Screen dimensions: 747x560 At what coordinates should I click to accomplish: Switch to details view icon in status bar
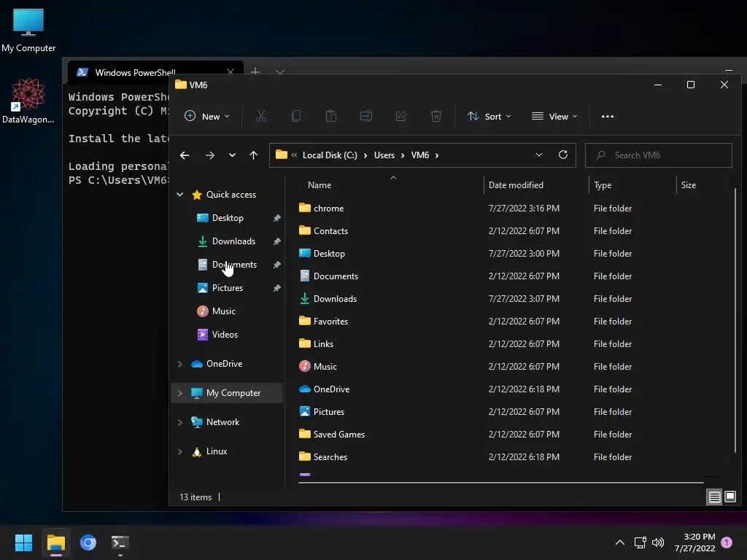[x=715, y=497]
